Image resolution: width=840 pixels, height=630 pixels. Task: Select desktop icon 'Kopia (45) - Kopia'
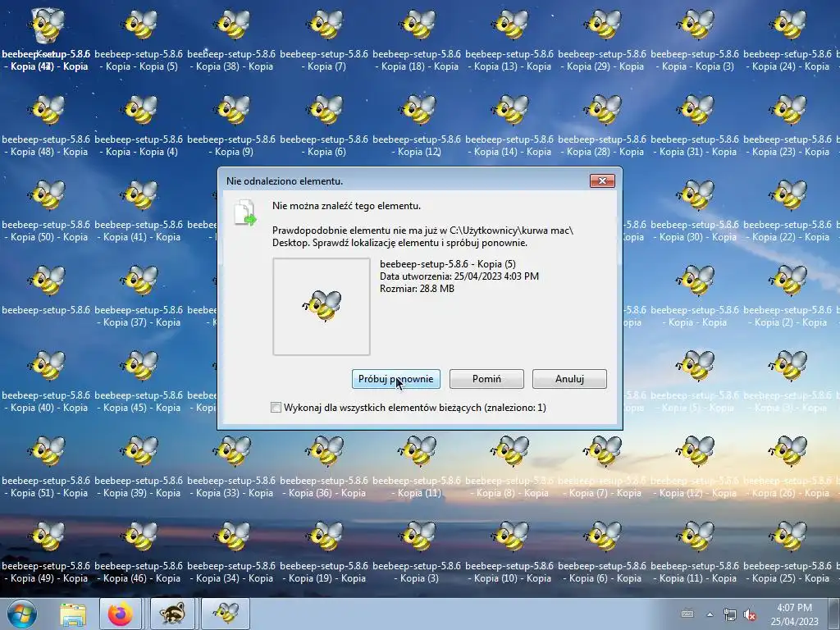click(x=139, y=382)
